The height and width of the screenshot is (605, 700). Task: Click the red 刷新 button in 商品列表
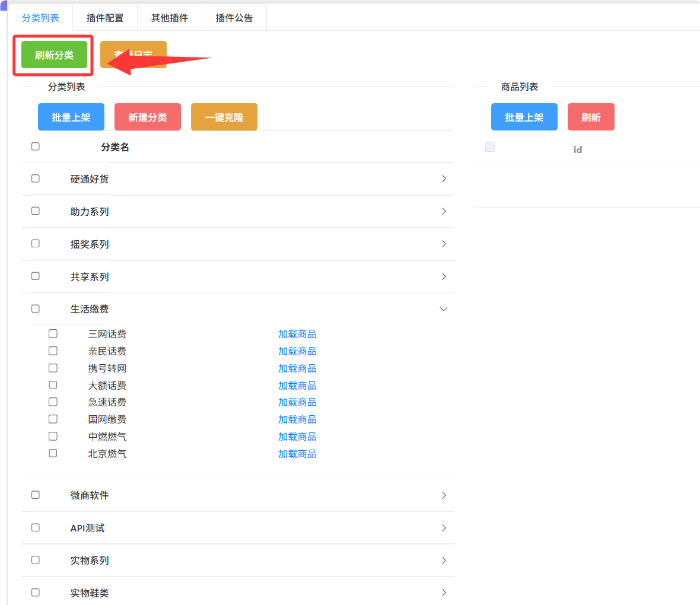591,117
